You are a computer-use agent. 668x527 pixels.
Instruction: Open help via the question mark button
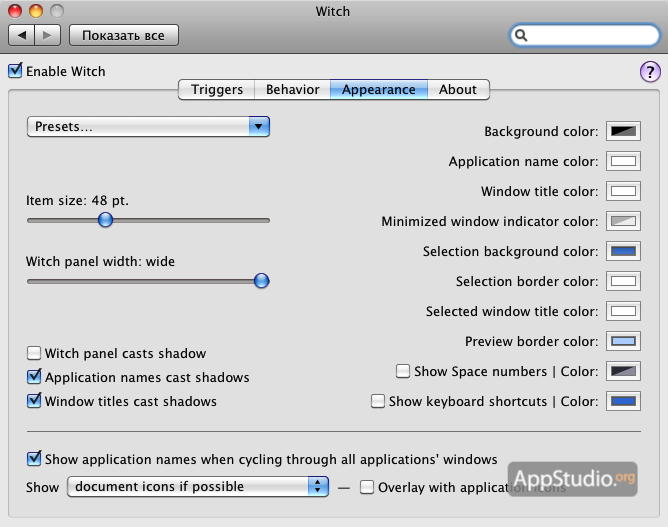[x=650, y=72]
